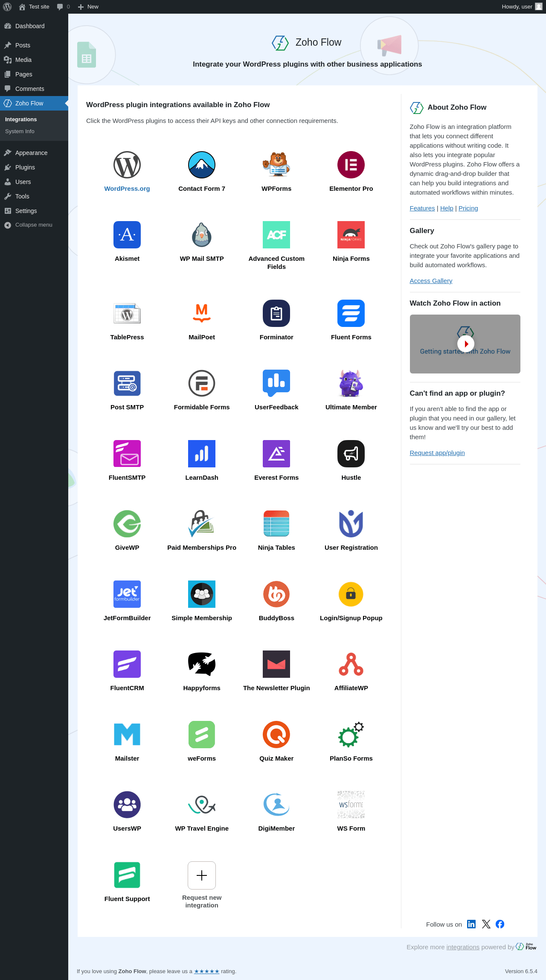The width and height of the screenshot is (546, 980).
Task: Open the Pricing link
Action: 468,208
